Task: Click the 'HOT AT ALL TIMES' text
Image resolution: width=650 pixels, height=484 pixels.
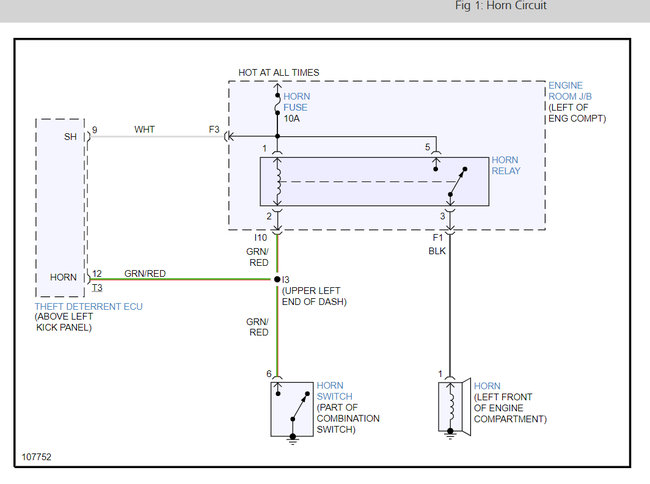Action: point(279,73)
